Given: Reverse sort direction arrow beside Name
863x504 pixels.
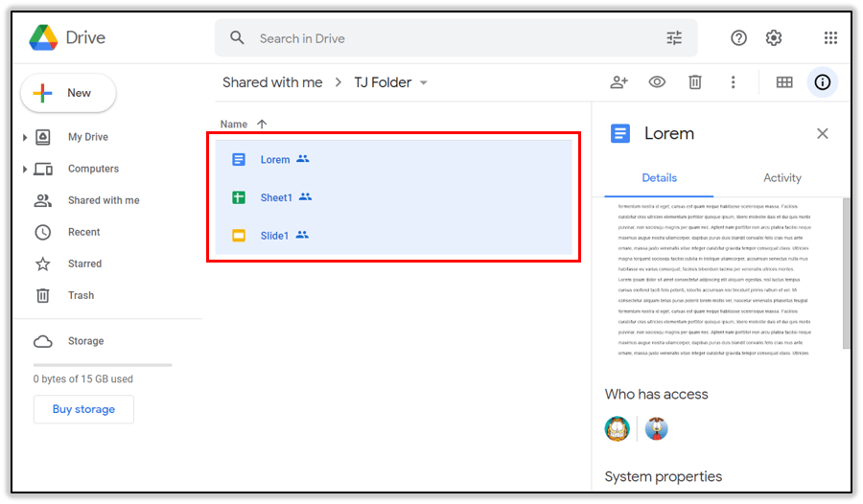Looking at the screenshot, I should [262, 125].
